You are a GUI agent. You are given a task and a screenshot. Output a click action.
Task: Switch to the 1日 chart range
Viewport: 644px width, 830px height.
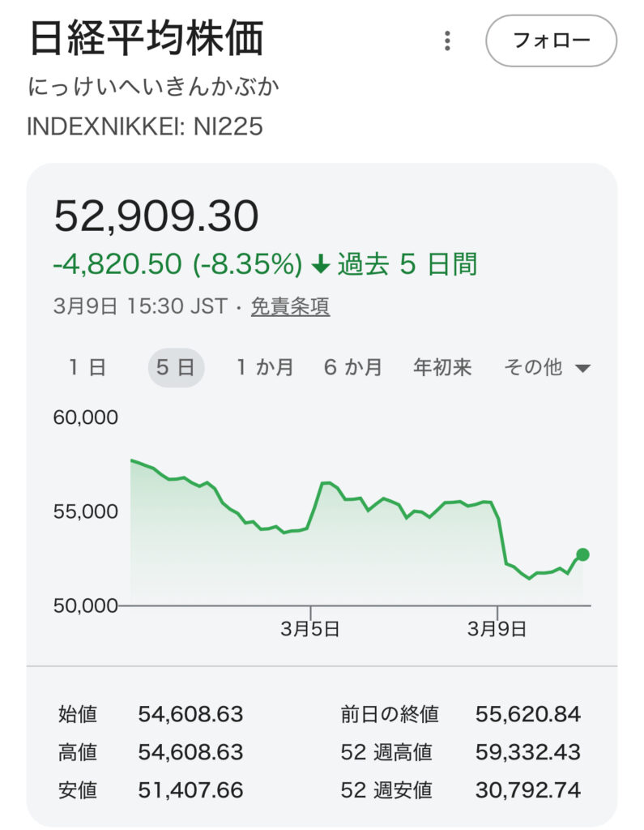pyautogui.click(x=87, y=367)
